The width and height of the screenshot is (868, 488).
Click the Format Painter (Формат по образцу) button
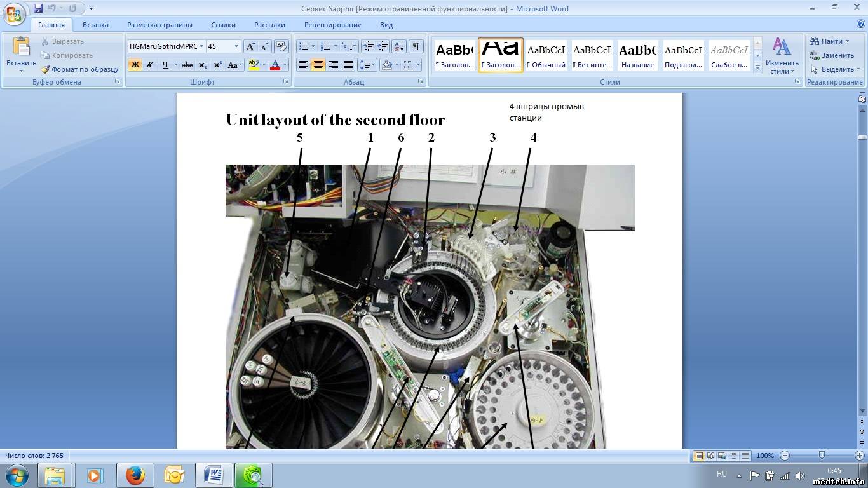pos(80,69)
